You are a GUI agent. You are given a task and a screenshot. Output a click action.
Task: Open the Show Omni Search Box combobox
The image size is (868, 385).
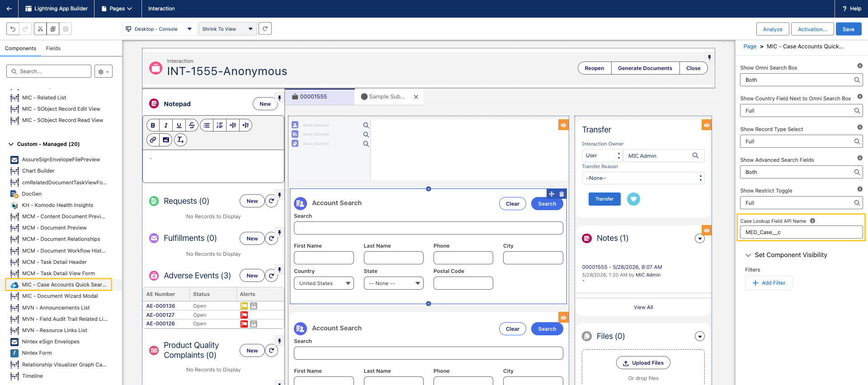801,80
